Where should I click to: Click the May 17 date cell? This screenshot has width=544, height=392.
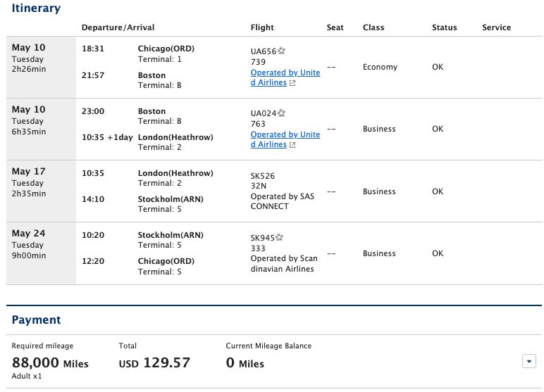pyautogui.click(x=28, y=172)
